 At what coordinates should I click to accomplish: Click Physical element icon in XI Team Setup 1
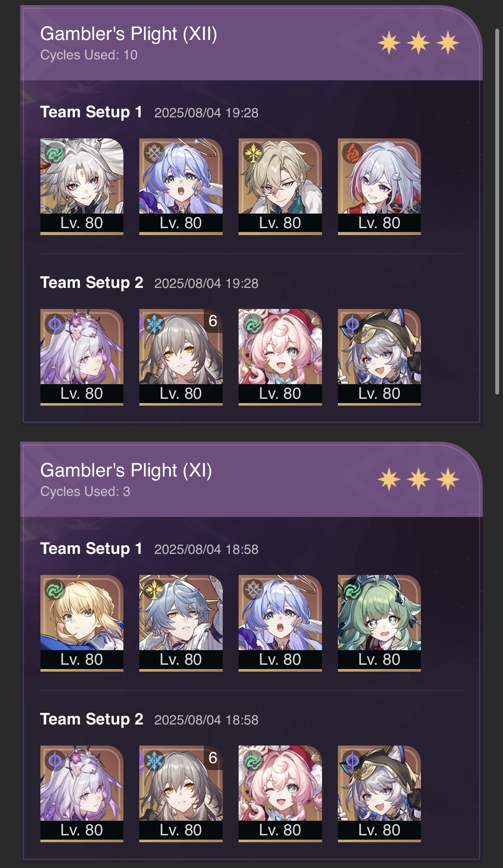(x=253, y=590)
